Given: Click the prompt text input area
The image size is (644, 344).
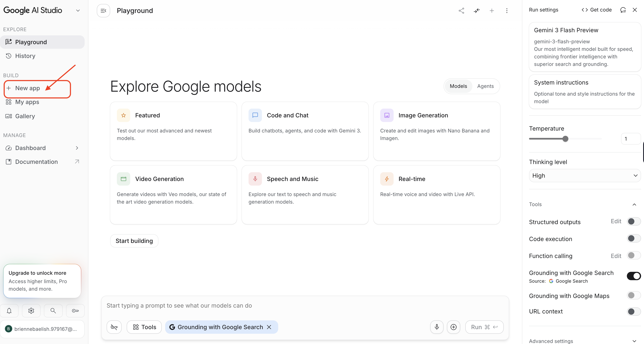Looking at the screenshot, I should (x=305, y=305).
